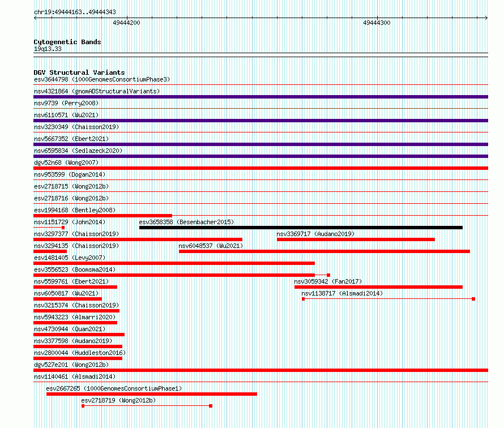The height and width of the screenshot is (428, 504).
Task: Click the 49444200 ruler coordinate
Action: click(x=126, y=23)
